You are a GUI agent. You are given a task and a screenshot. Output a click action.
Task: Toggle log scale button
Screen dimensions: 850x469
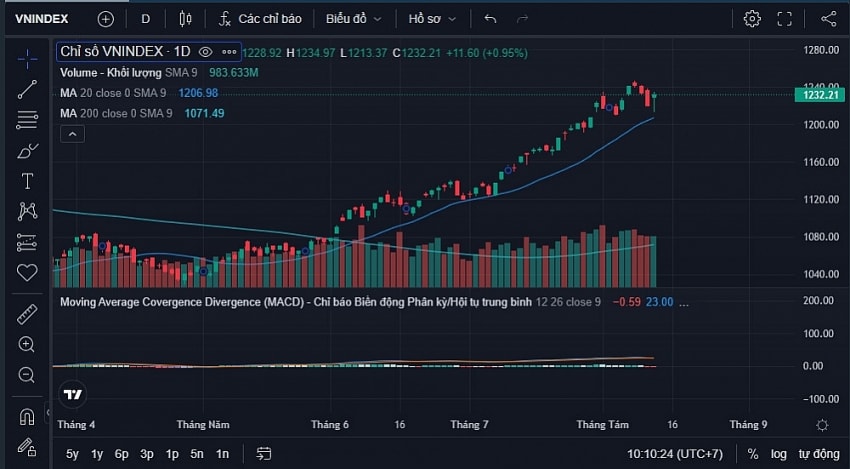point(779,454)
